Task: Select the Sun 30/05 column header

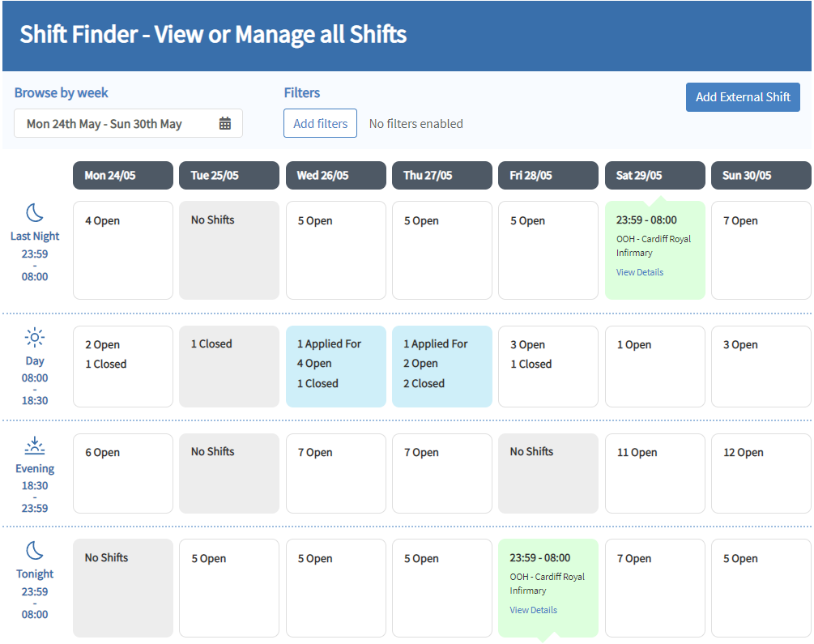Action: pyautogui.click(x=761, y=175)
